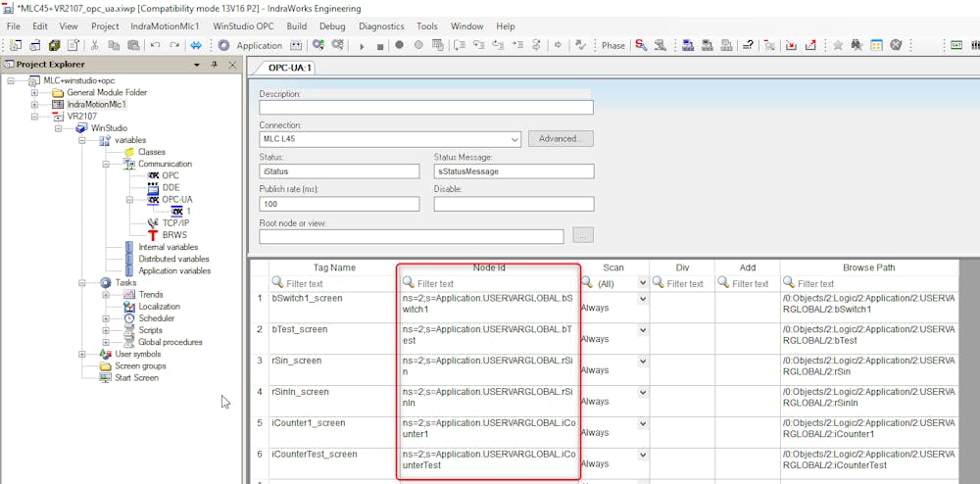980x484 pixels.
Task: Click the Undo arrow in toolbar
Action: click(x=155, y=45)
